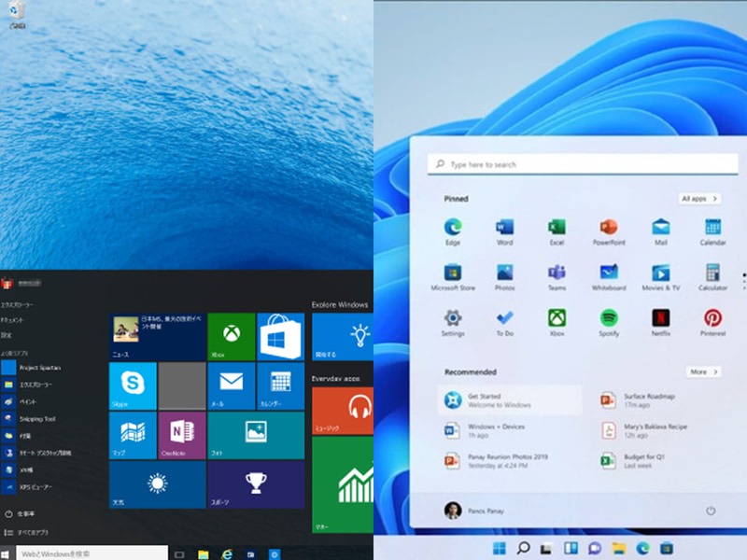Click the Type here to search field
747x560 pixels.
583,163
